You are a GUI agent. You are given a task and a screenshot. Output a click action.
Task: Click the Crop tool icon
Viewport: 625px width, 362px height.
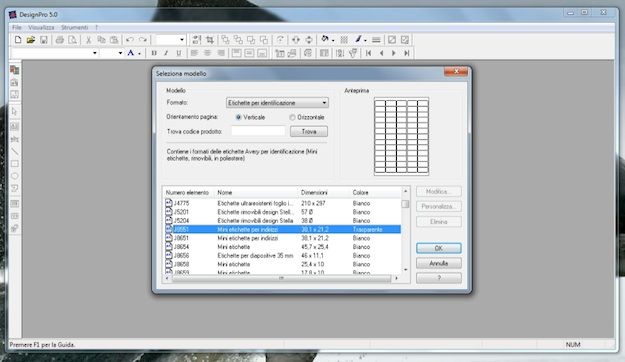[x=210, y=40]
